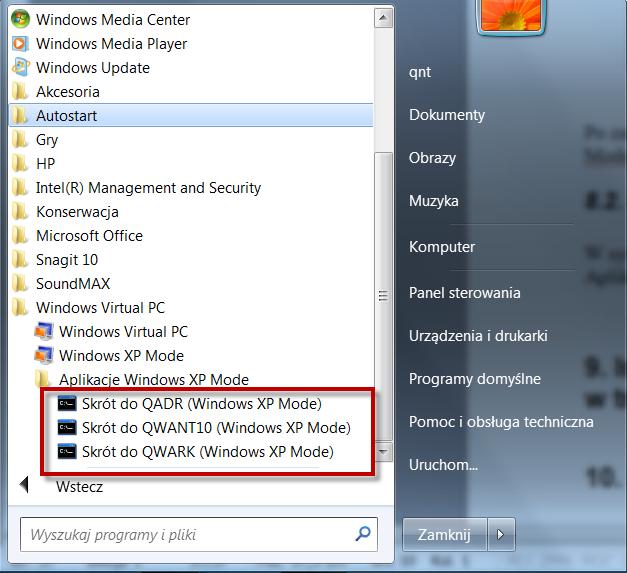This screenshot has height=573, width=627.
Task: Open Panel sterowania
Action: [464, 293]
